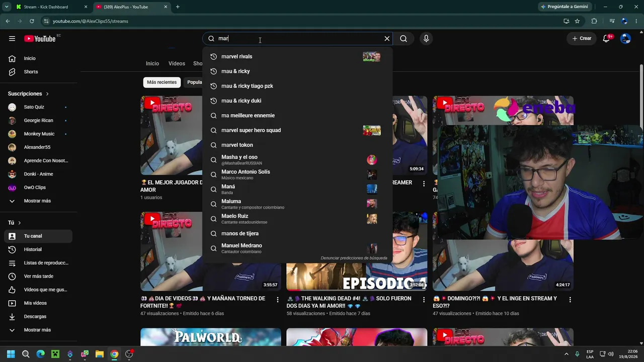Open Ver más tarde in the sidebar
Image resolution: width=644 pixels, height=362 pixels.
point(38,276)
